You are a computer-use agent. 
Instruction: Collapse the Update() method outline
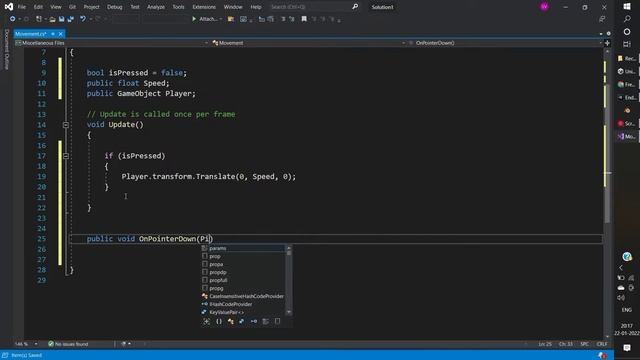[x=66, y=125]
